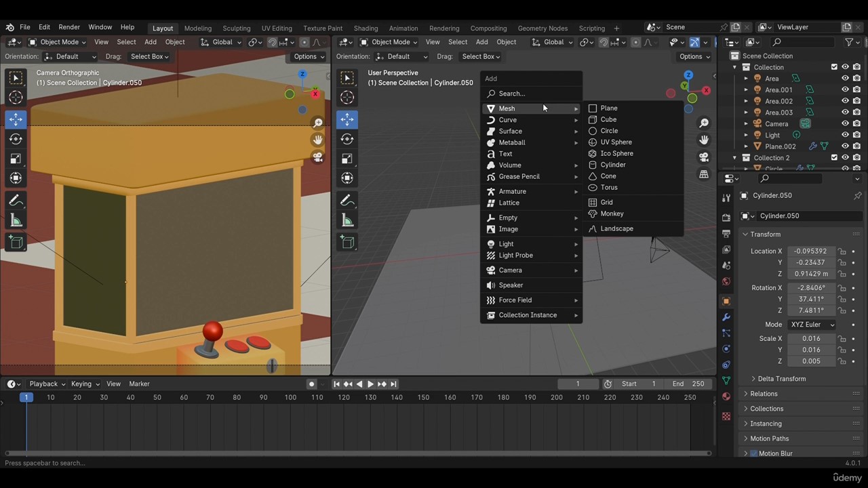The width and height of the screenshot is (868, 488).
Task: Expand Delta Transform panel
Action: [x=781, y=379]
